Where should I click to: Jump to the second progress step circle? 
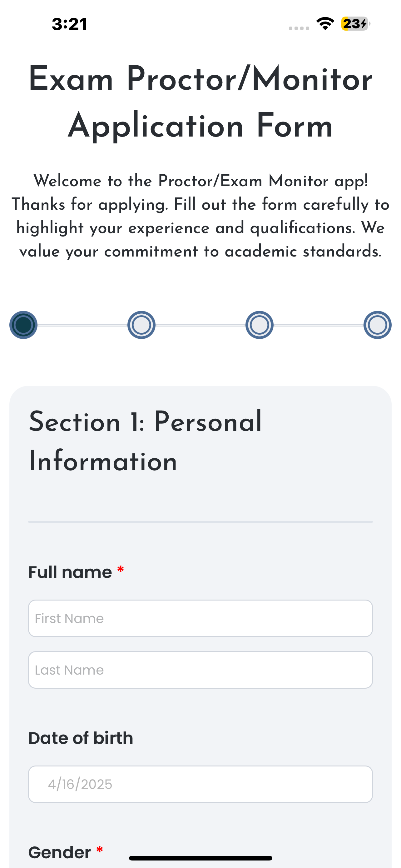(x=141, y=325)
